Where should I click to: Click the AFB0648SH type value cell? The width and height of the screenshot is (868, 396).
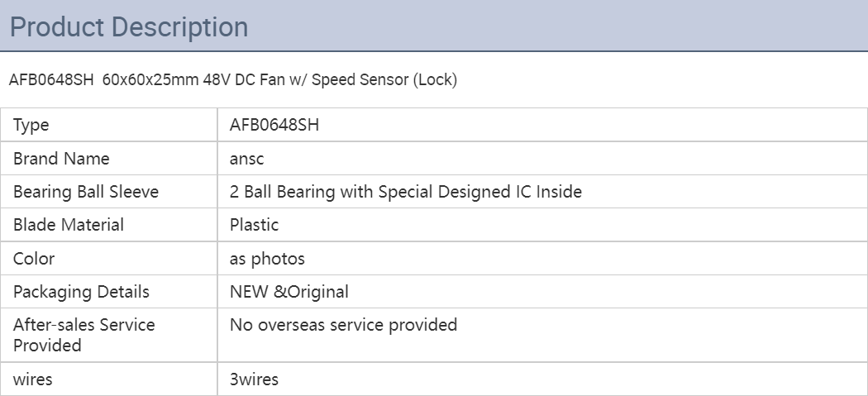point(542,125)
